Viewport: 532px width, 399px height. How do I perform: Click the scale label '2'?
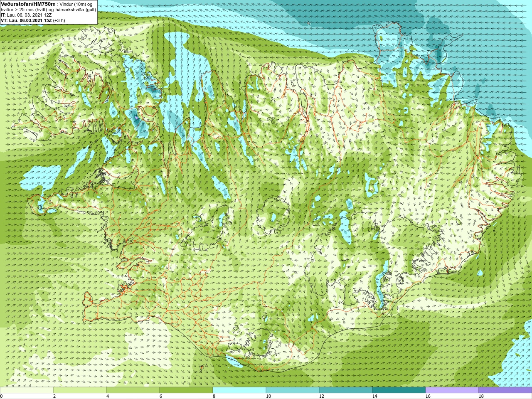pyautogui.click(x=54, y=396)
